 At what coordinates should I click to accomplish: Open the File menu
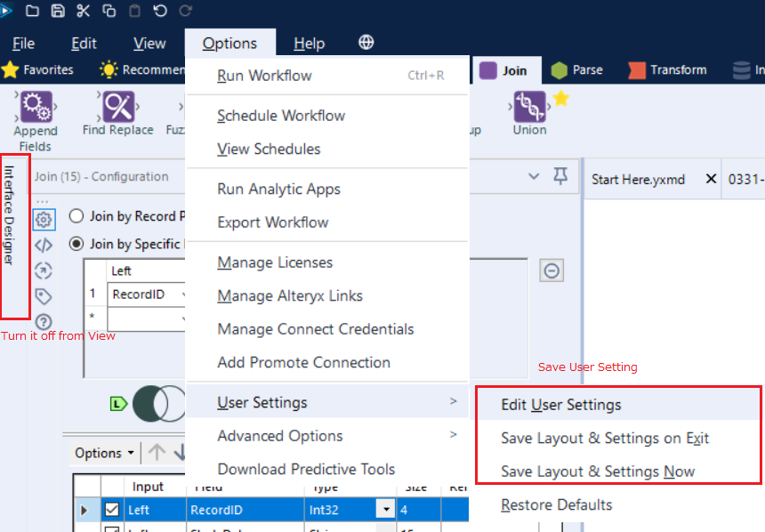[x=23, y=44]
